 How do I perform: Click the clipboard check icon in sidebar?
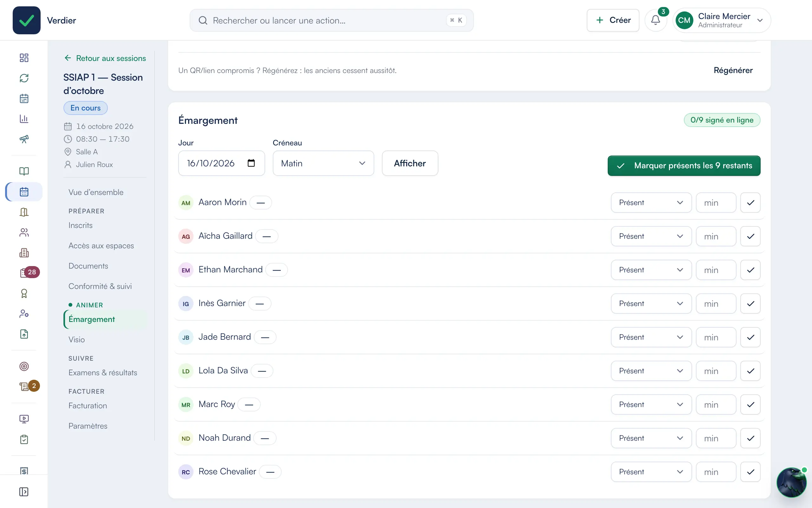(24, 439)
